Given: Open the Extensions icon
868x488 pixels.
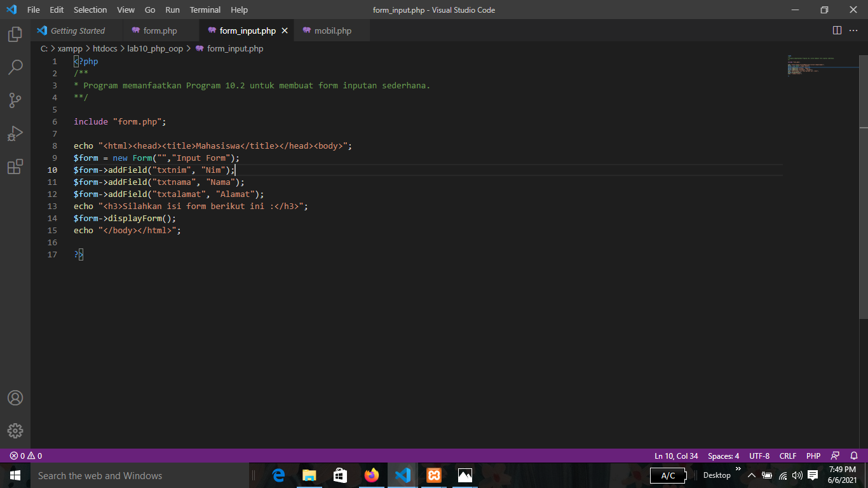Looking at the screenshot, I should [x=15, y=166].
